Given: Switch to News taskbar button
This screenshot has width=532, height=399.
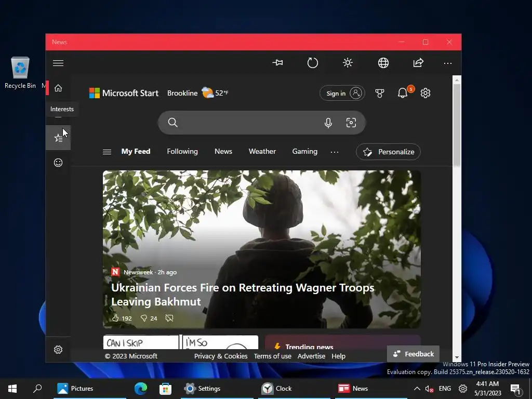Looking at the screenshot, I should (371, 389).
